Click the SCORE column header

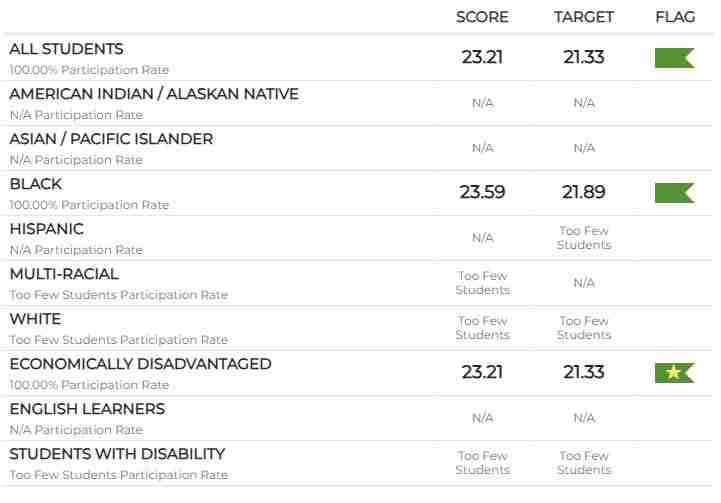482,17
